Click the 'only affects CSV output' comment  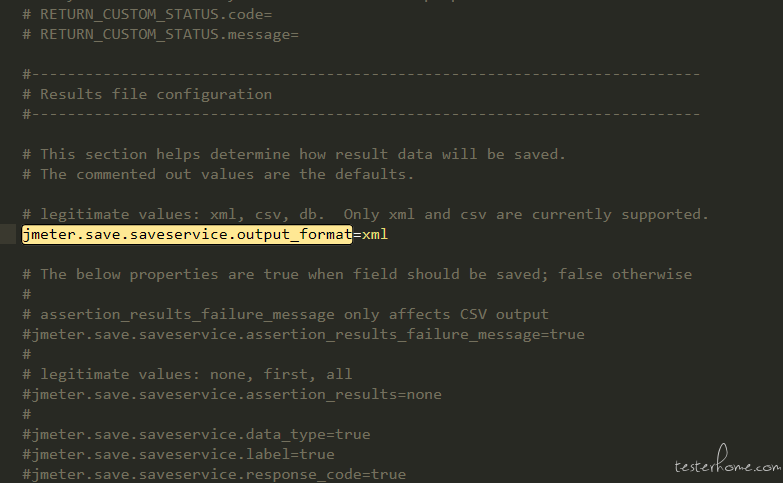pyautogui.click(x=285, y=314)
